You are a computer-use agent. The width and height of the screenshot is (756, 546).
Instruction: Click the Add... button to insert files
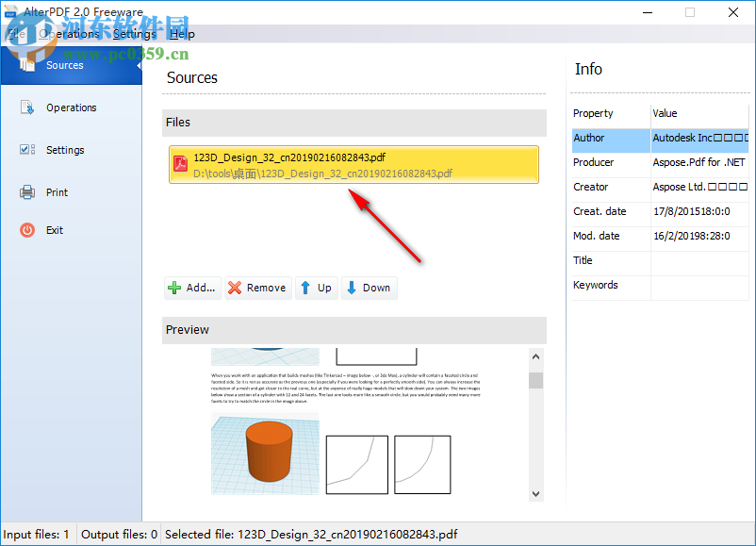click(192, 288)
